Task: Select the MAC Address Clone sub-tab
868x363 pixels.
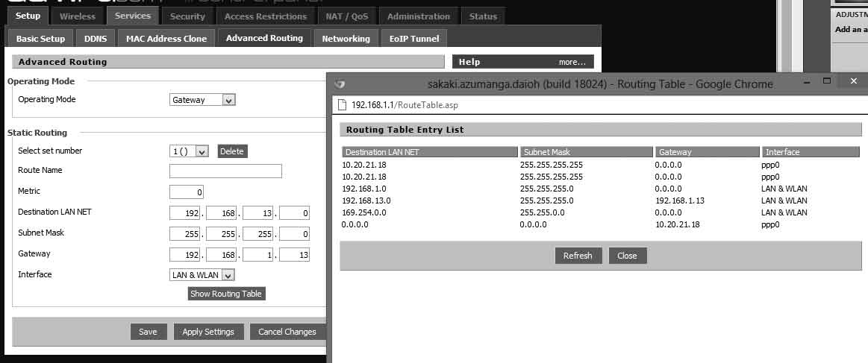Action: pyautogui.click(x=166, y=38)
